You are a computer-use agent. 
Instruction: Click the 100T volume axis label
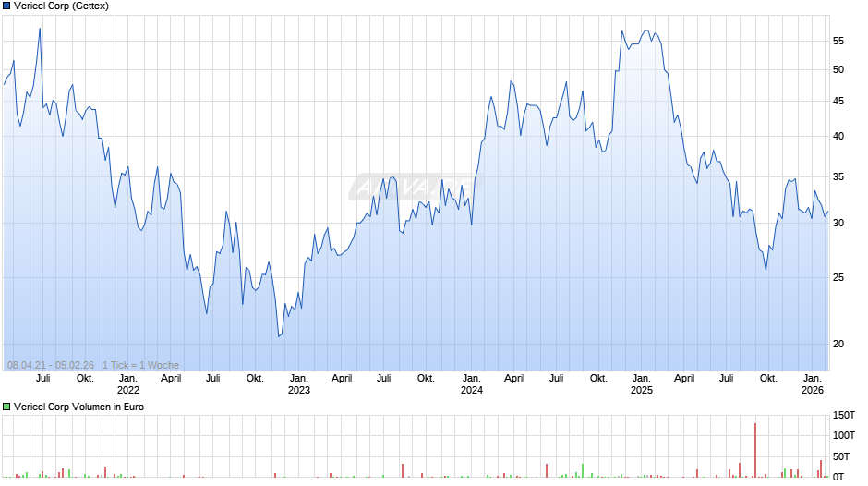coord(844,435)
